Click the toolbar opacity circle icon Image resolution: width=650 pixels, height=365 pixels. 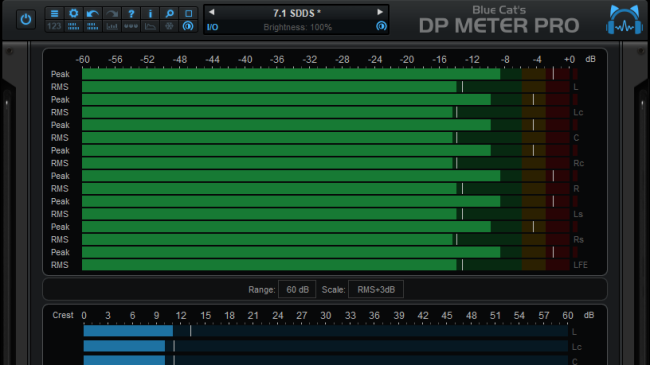pos(188,26)
